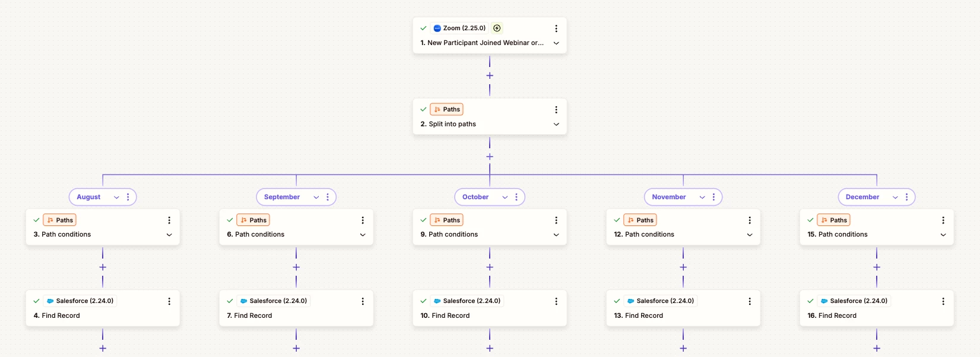Add a step between steps 6 and 7

(296, 267)
